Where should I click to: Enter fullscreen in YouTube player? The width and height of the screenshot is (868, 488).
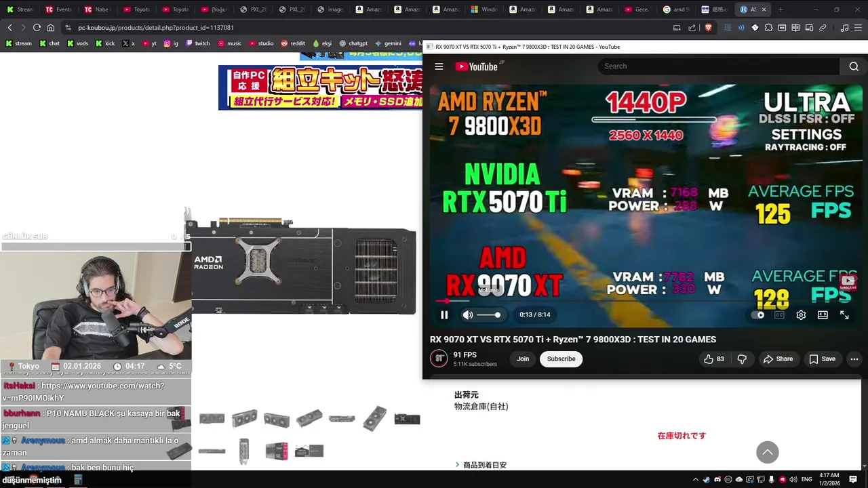click(x=844, y=314)
